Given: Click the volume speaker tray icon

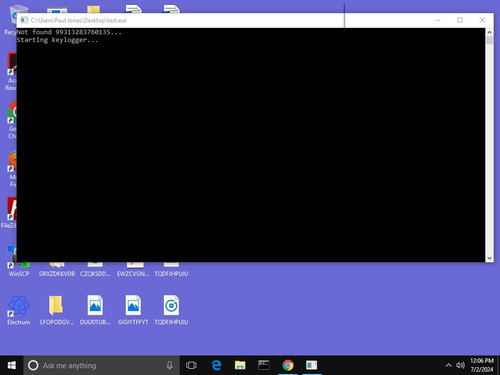Looking at the screenshot, I should tap(460, 365).
